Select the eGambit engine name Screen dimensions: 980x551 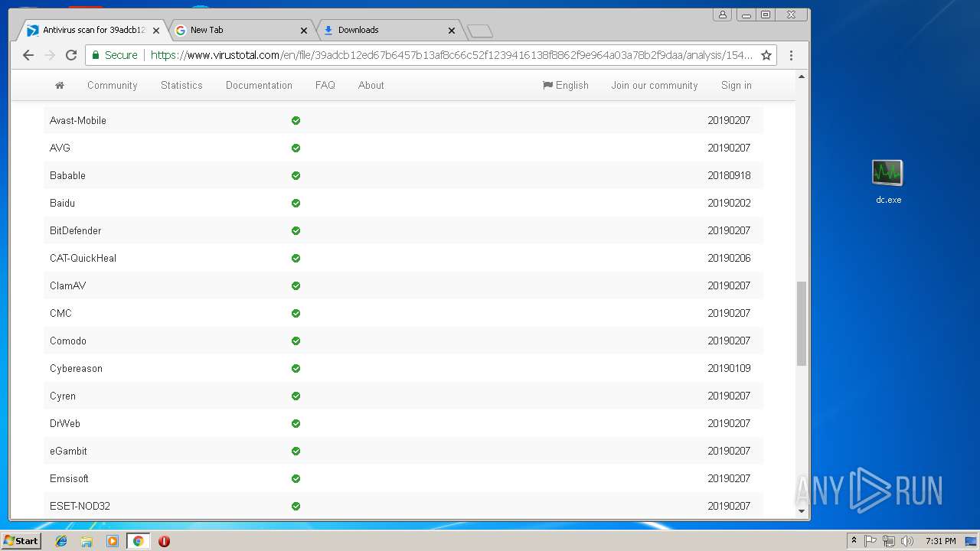[68, 451]
